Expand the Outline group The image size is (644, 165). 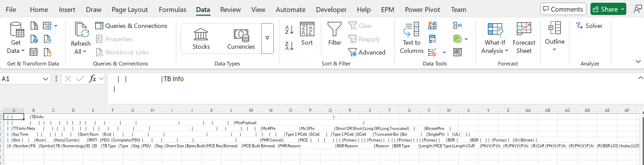pyautogui.click(x=555, y=37)
